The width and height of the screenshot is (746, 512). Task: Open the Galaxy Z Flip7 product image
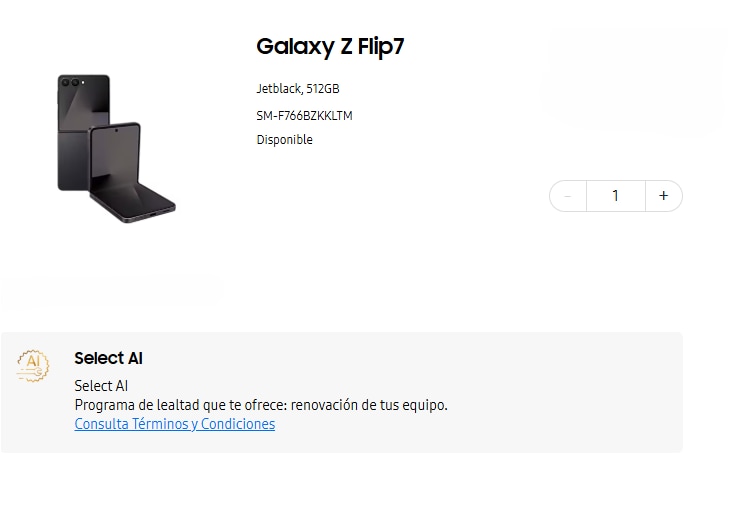coord(117,148)
